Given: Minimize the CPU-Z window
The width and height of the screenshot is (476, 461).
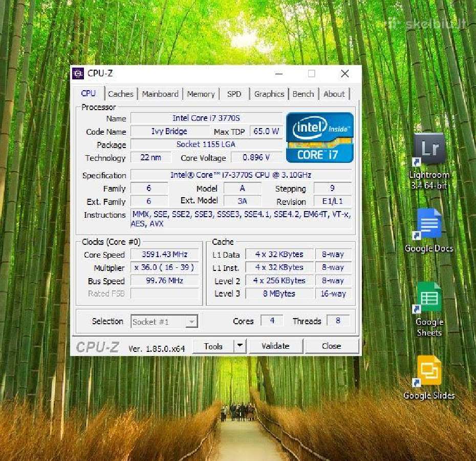Looking at the screenshot, I should point(278,73).
